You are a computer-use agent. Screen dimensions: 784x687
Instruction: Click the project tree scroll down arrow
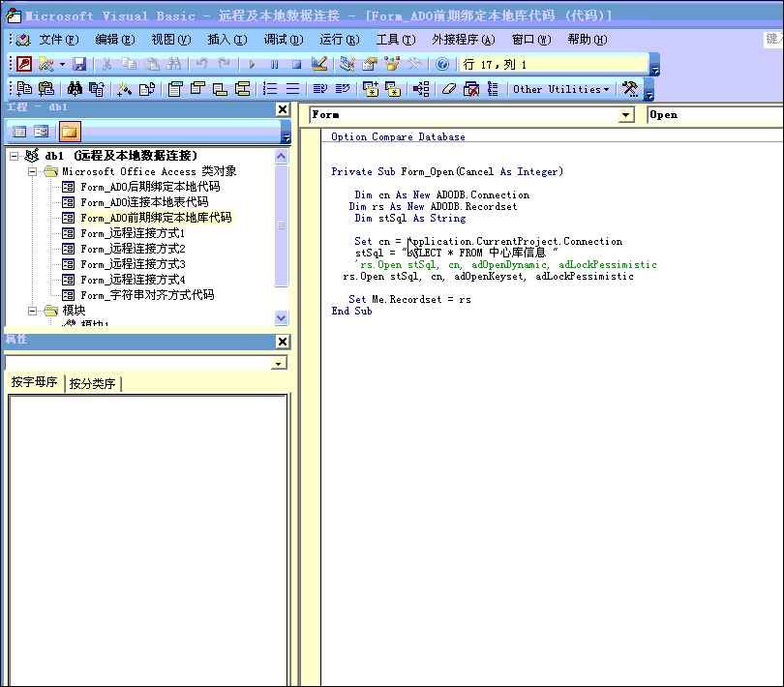click(x=282, y=318)
